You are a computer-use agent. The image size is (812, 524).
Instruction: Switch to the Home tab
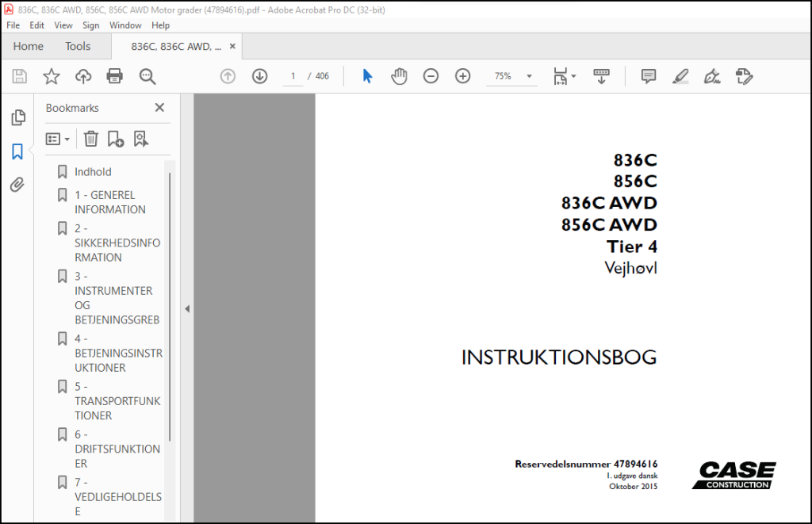(29, 46)
